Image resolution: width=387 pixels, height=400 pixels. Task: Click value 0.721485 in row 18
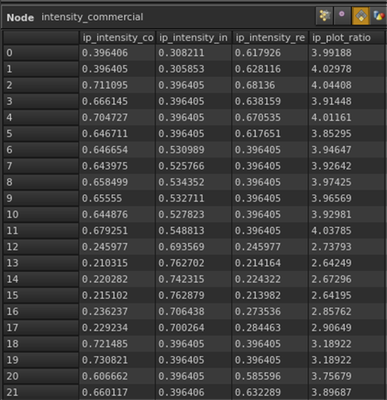[105, 344]
